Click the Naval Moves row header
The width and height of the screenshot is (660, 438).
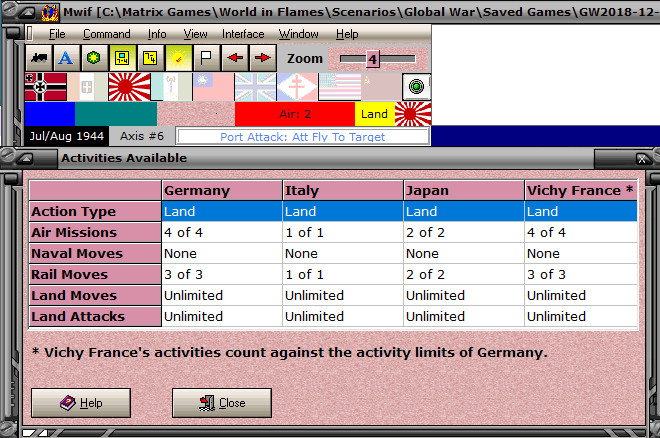95,253
